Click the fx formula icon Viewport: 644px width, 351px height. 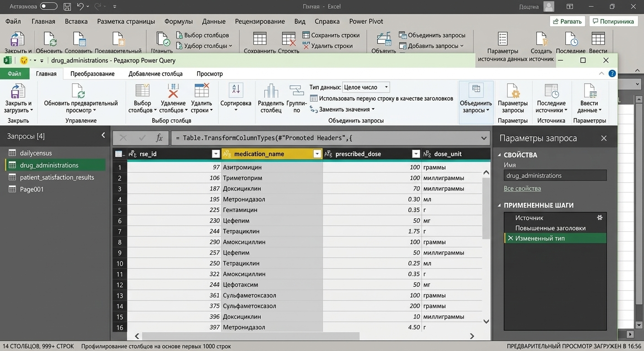tap(159, 138)
